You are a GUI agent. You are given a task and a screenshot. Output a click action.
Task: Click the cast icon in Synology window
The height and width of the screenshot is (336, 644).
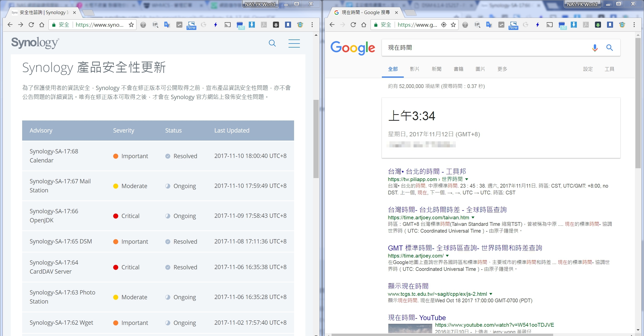point(227,25)
